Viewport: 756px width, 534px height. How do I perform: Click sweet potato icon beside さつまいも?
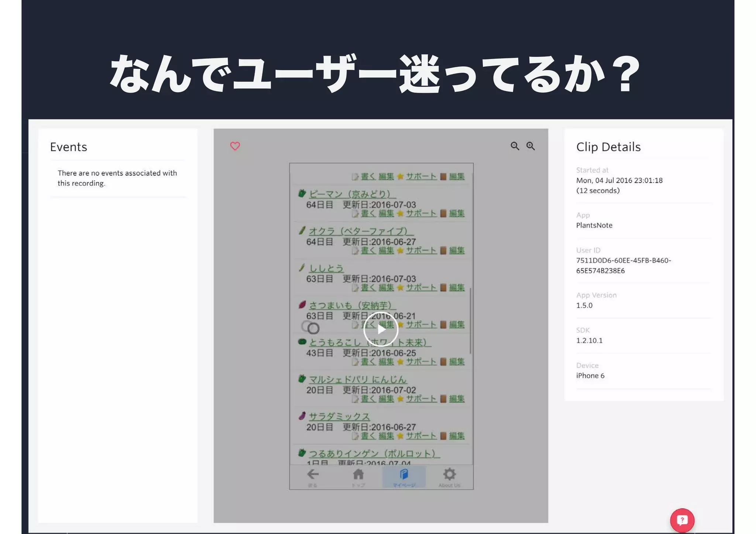(x=302, y=304)
